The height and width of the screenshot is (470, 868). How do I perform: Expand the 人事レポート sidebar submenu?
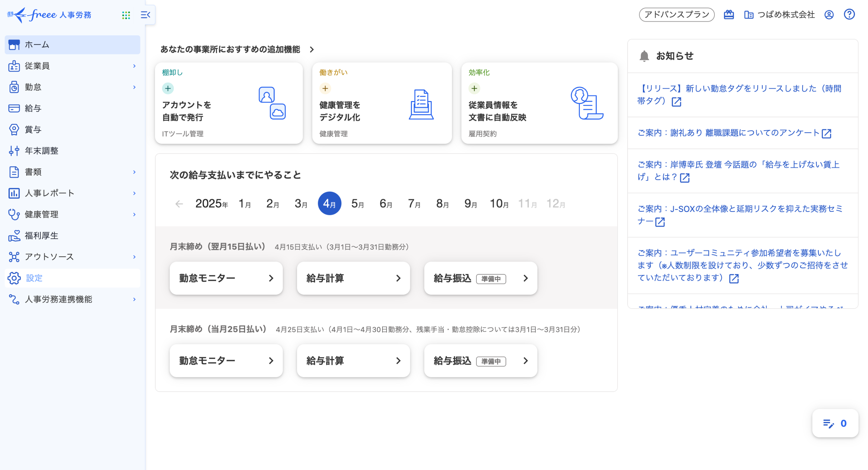[134, 193]
